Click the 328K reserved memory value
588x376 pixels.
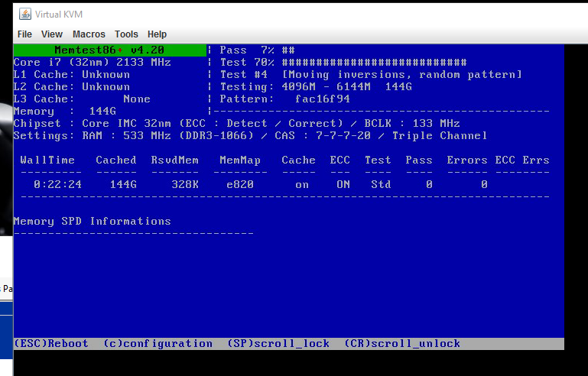(x=185, y=184)
